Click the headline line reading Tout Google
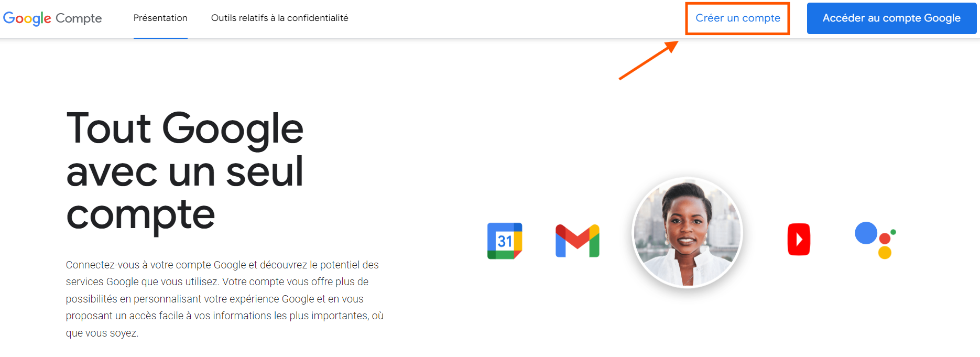The height and width of the screenshot is (357, 980). (185, 128)
